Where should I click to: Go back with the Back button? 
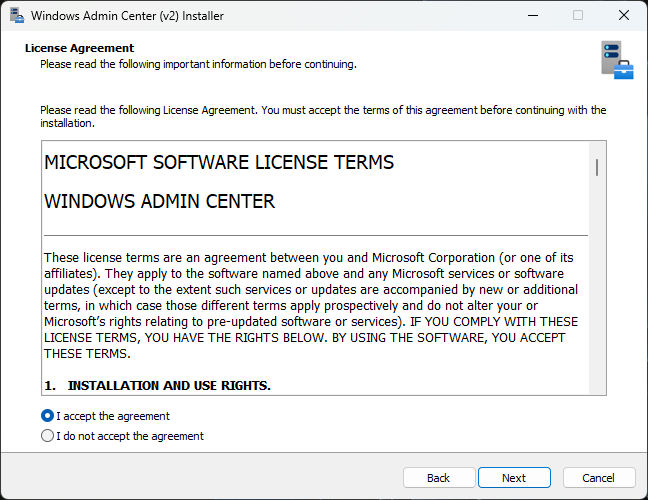click(439, 478)
